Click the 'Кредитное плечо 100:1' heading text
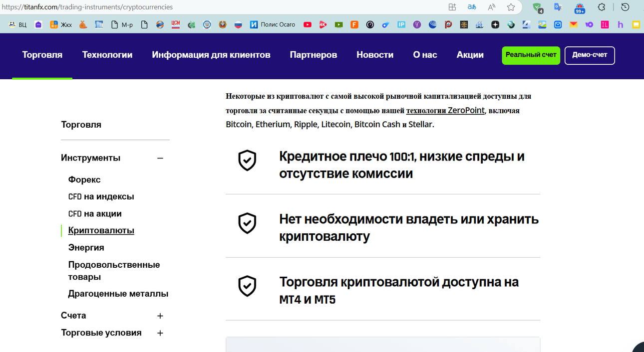The height and width of the screenshot is (352, 644). (x=402, y=165)
